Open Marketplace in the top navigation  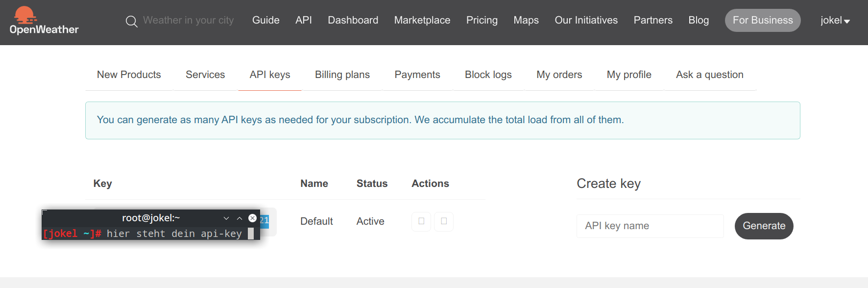pos(422,21)
